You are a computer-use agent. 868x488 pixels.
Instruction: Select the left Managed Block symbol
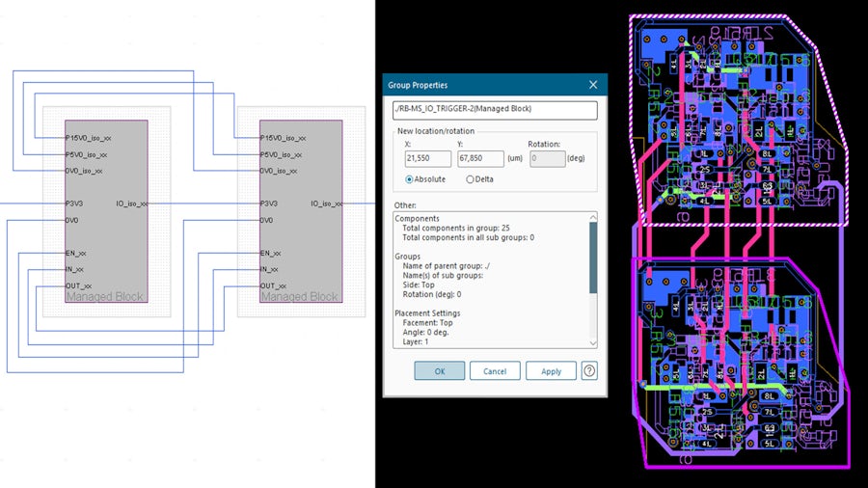(x=106, y=210)
